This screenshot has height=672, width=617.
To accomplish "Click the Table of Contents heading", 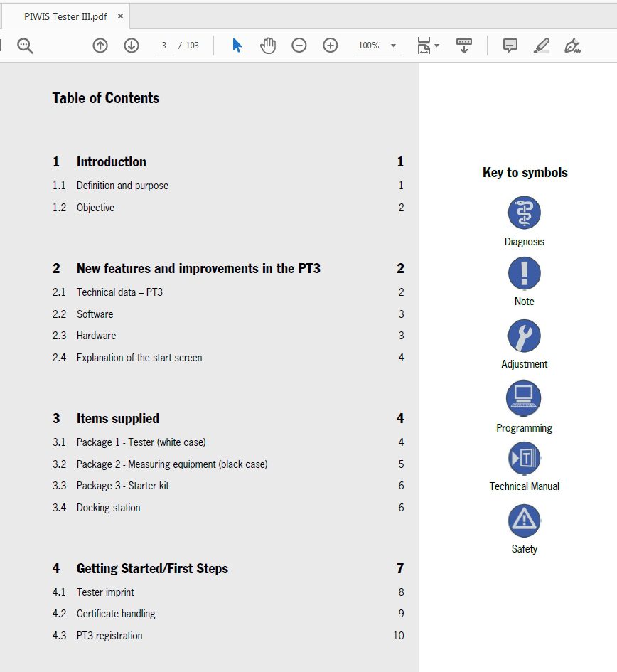I will (x=106, y=98).
